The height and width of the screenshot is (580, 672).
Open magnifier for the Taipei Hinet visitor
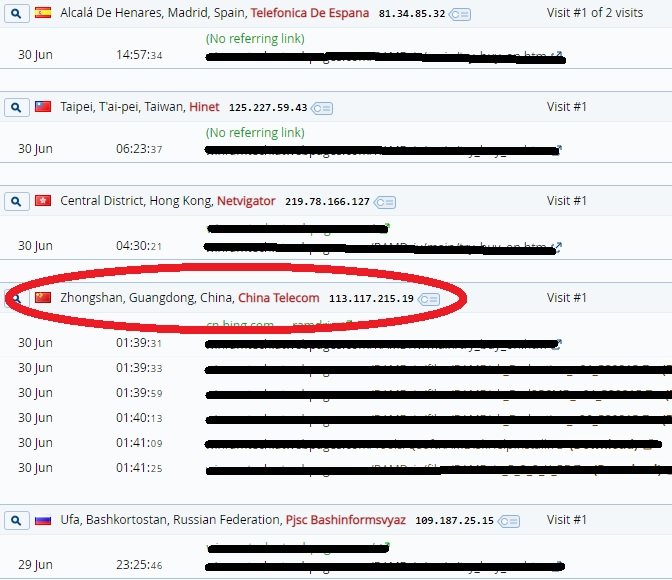click(x=16, y=107)
